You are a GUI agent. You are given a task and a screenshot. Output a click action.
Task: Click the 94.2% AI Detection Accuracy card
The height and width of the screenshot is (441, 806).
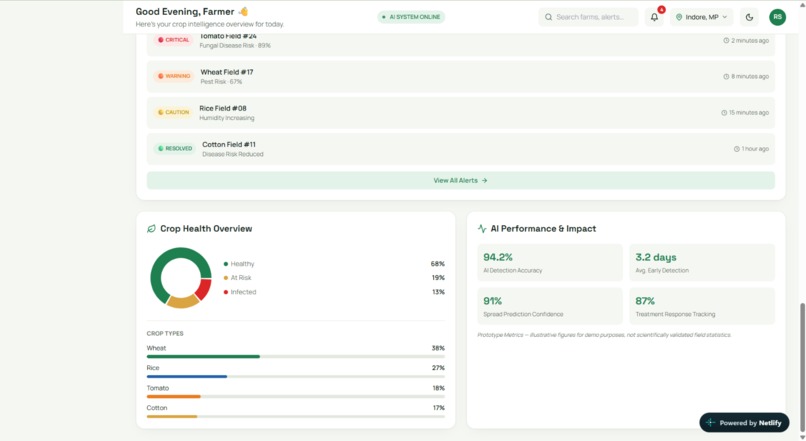pos(549,263)
